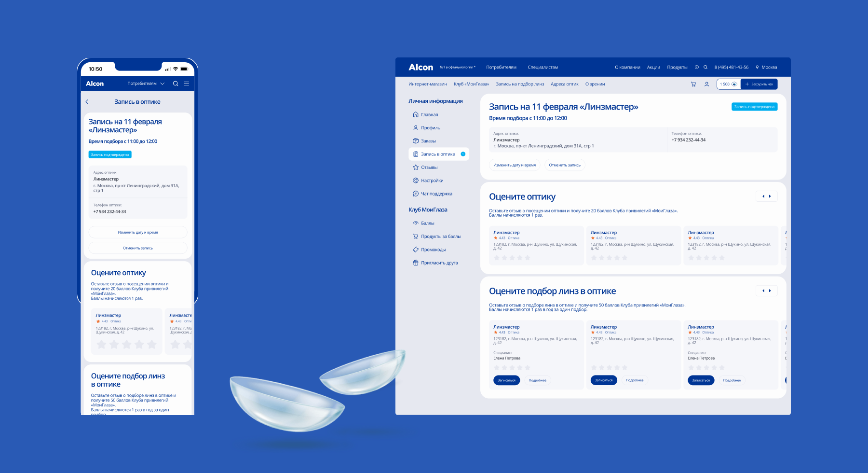Image resolution: width=868 pixels, height=473 pixels.
Task: Go to Запись на подбор линз tab
Action: click(x=520, y=84)
